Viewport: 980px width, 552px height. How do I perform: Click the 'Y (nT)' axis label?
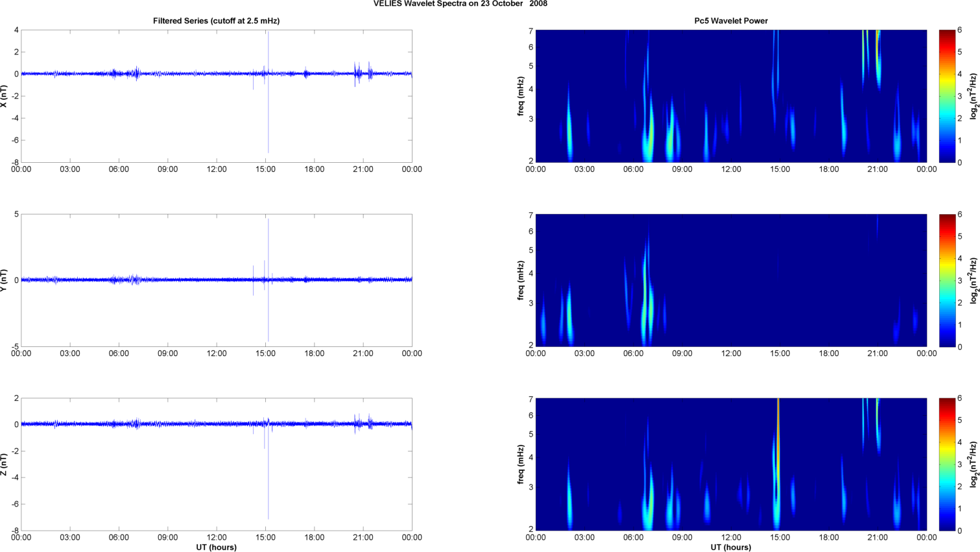tap(5, 280)
